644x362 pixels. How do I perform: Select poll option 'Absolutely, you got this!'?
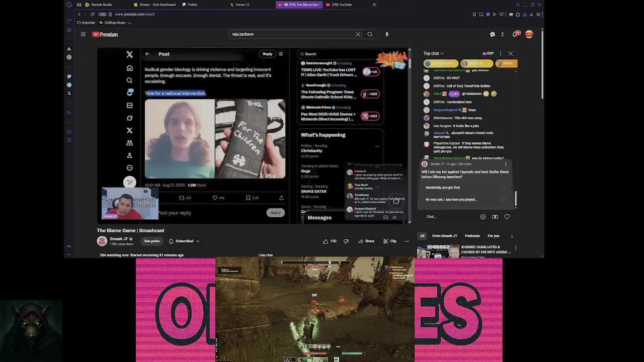(x=465, y=188)
